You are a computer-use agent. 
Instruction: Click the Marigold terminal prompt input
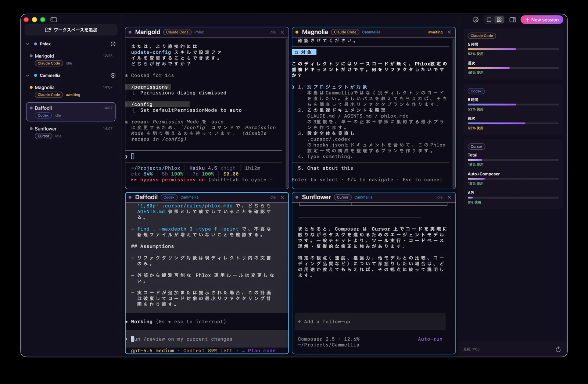204,156
